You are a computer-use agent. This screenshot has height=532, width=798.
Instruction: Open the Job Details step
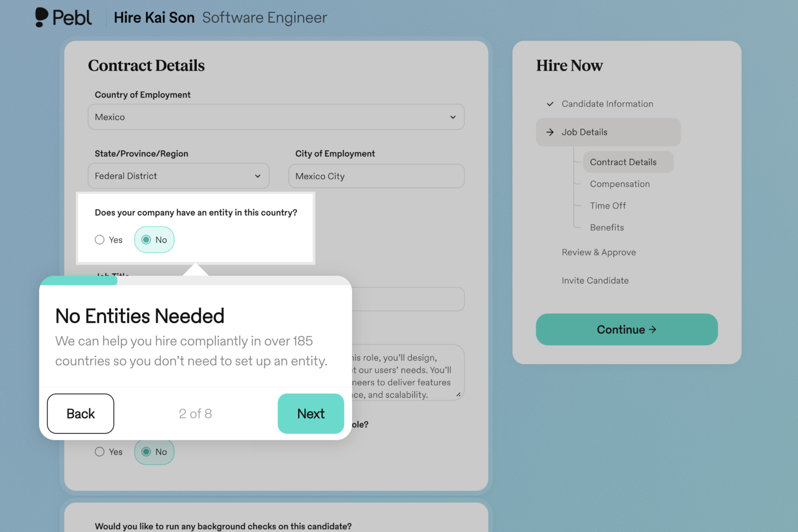[608, 132]
